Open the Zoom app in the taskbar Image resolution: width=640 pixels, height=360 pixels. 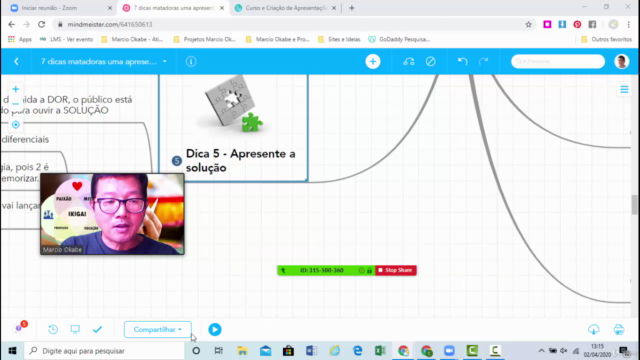(x=449, y=351)
